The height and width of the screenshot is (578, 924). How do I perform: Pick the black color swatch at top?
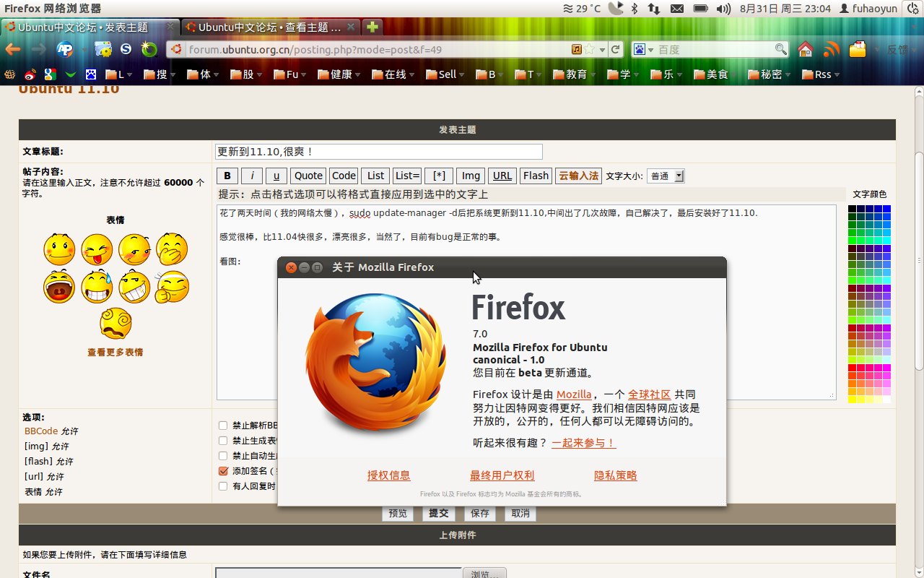(853, 209)
